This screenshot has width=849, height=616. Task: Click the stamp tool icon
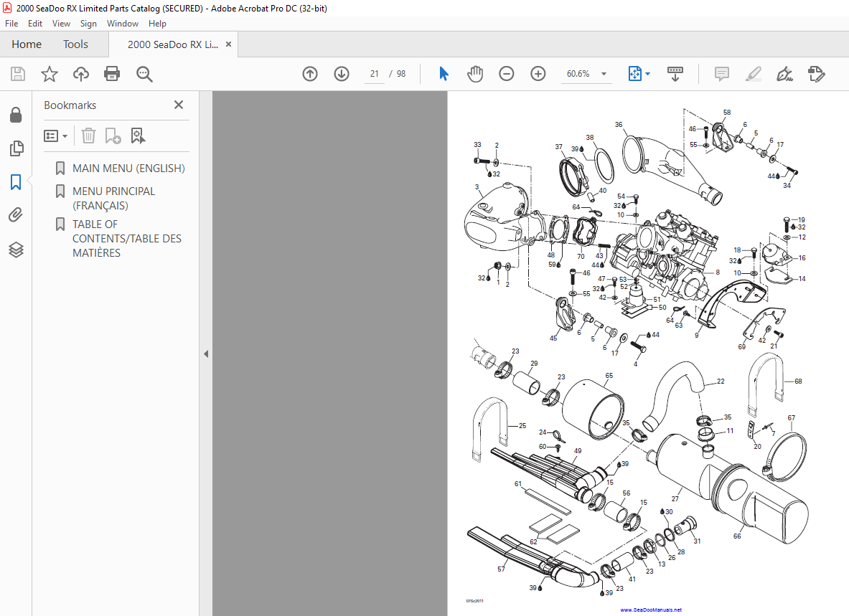click(x=816, y=74)
